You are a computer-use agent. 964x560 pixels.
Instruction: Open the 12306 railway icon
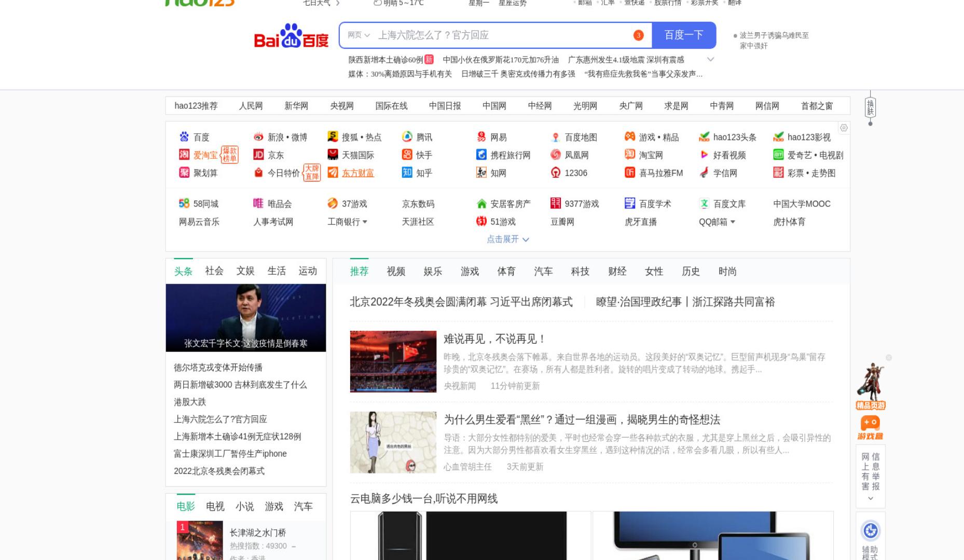(556, 173)
